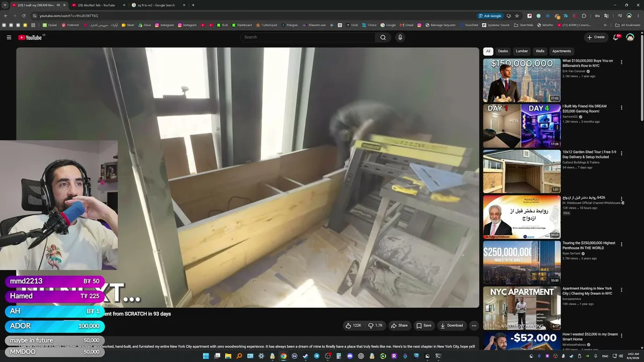Screen dimensions: 644x362
Task: Open a new browser tab with plus icon
Action: pyautogui.click(x=193, y=5)
